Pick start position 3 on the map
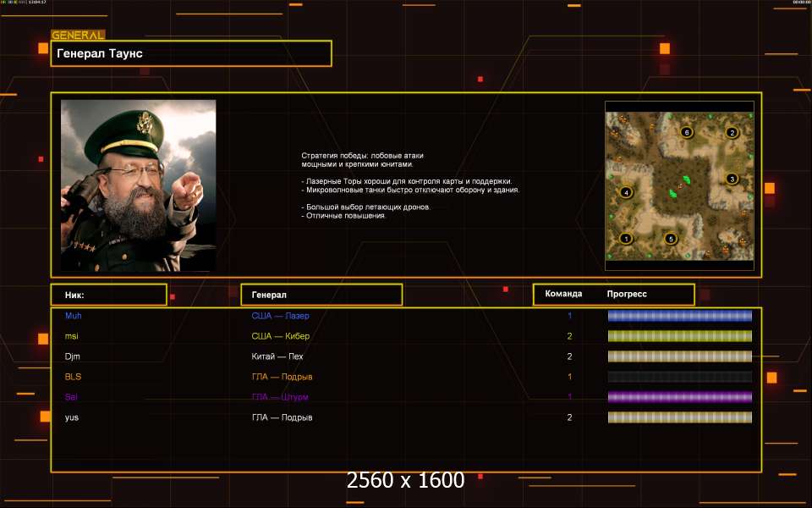Image resolution: width=812 pixels, height=508 pixels. point(732,179)
